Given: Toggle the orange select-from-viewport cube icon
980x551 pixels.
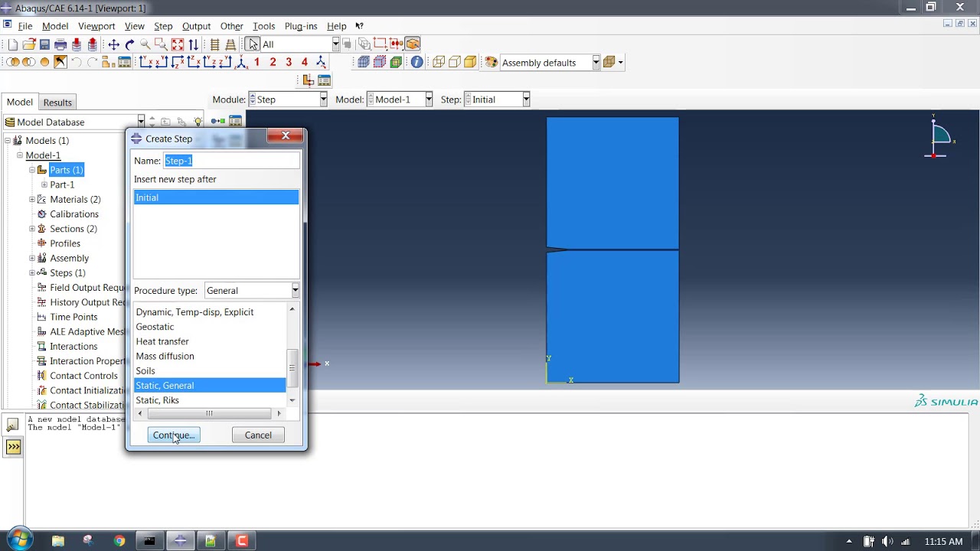Looking at the screenshot, I should pos(413,44).
